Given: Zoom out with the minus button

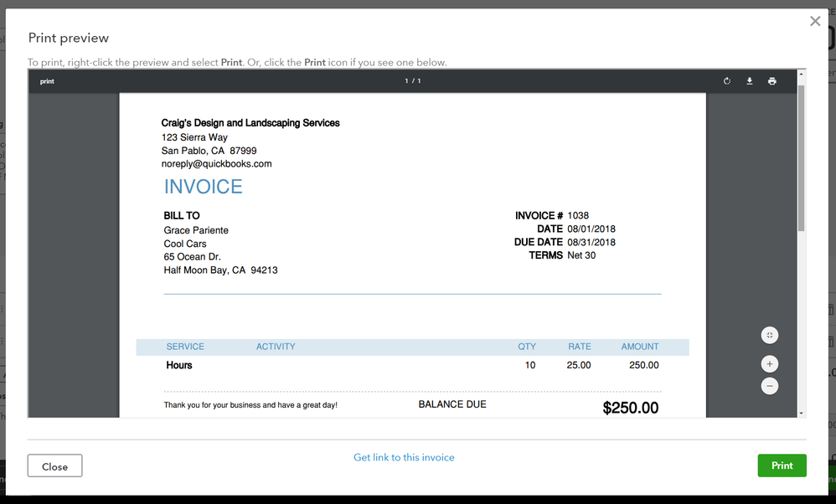Looking at the screenshot, I should (769, 386).
